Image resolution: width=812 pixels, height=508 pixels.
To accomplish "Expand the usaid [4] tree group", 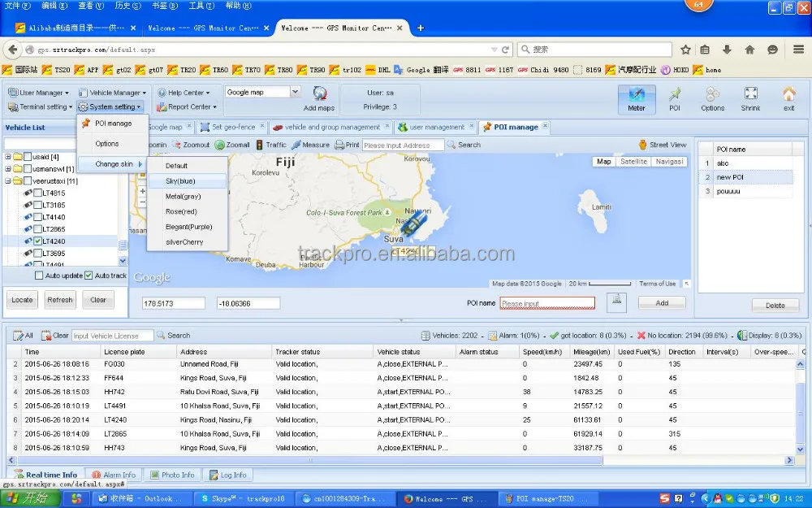I will coord(8,157).
